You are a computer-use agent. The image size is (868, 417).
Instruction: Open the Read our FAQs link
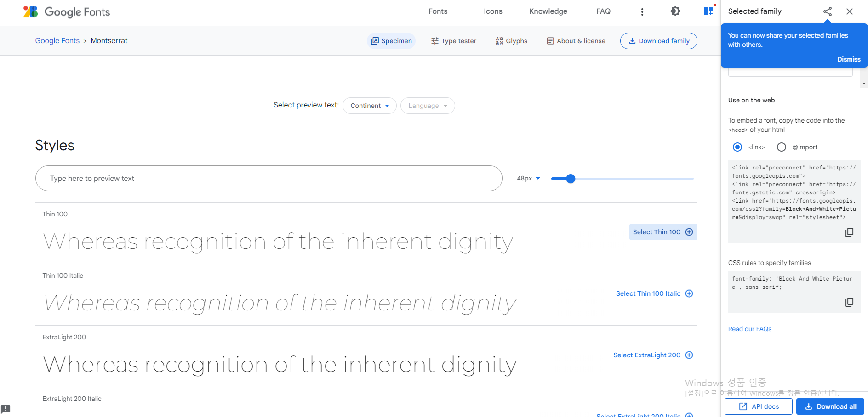tap(750, 329)
